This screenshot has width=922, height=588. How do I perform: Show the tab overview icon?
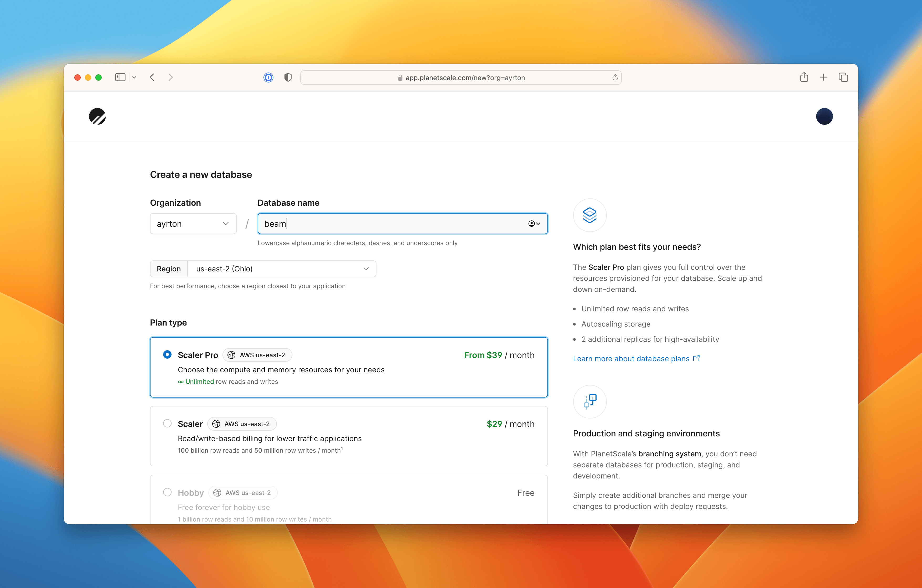[843, 78]
